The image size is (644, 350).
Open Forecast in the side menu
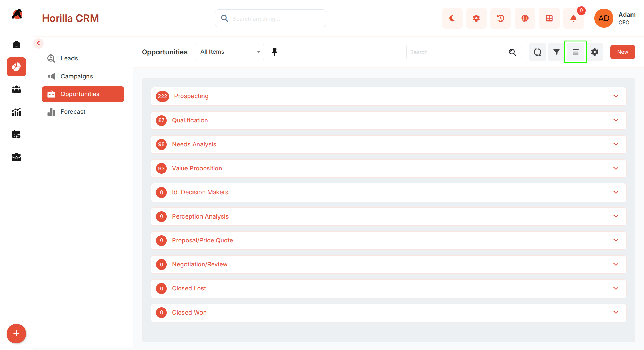[x=83, y=112]
